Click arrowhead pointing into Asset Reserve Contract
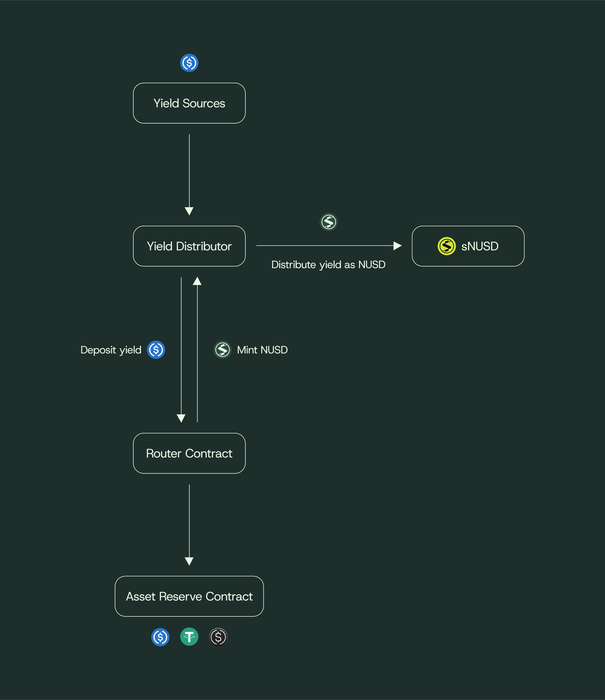The width and height of the screenshot is (605, 700). (x=189, y=561)
